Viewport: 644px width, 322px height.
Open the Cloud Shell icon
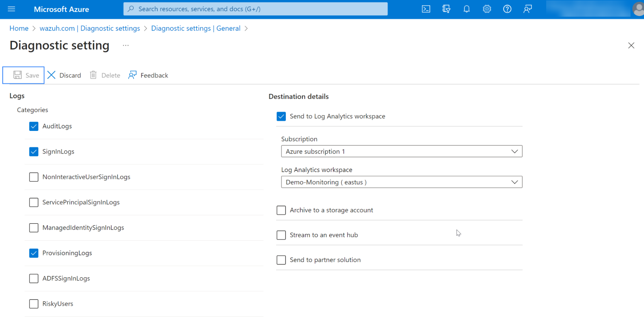pos(426,9)
